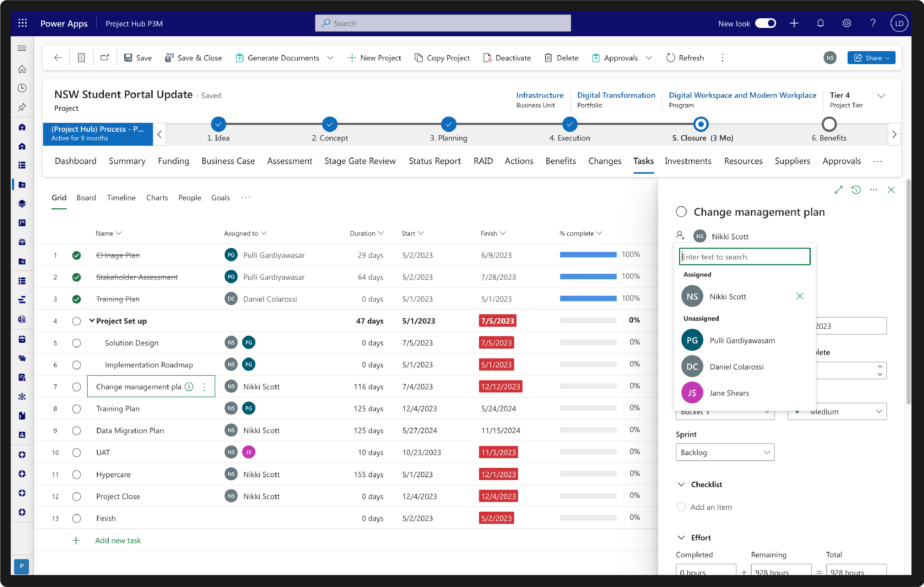Image resolution: width=924 pixels, height=587 pixels.
Task: Open the Sprint Backlog dropdown
Action: [725, 452]
